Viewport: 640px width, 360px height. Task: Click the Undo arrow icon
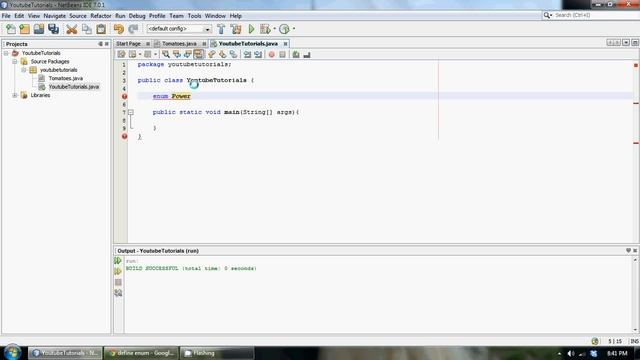click(118, 29)
